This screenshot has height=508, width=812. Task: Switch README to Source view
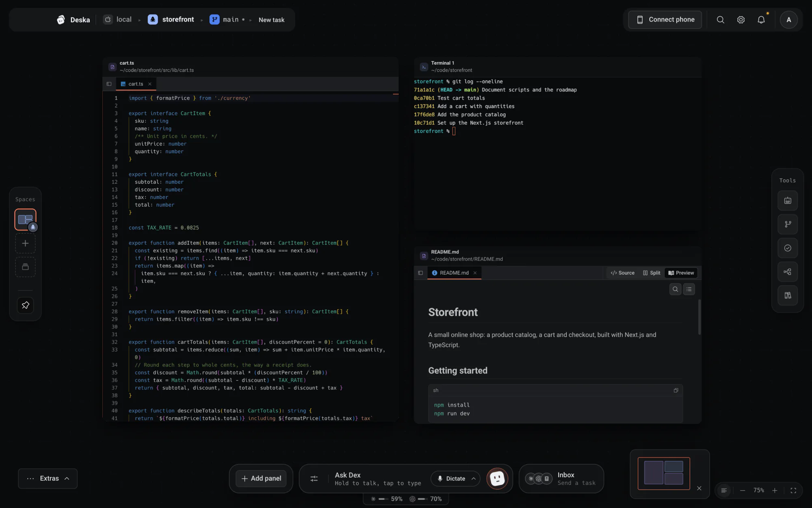pos(622,273)
